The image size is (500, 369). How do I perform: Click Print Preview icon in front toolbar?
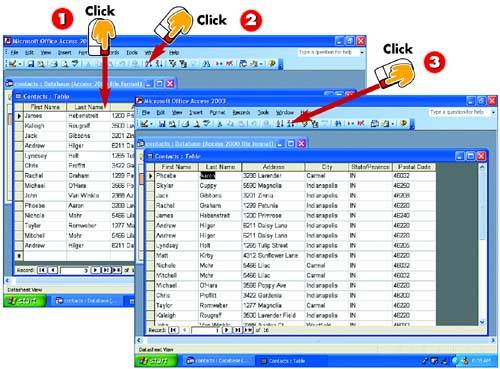[197, 124]
